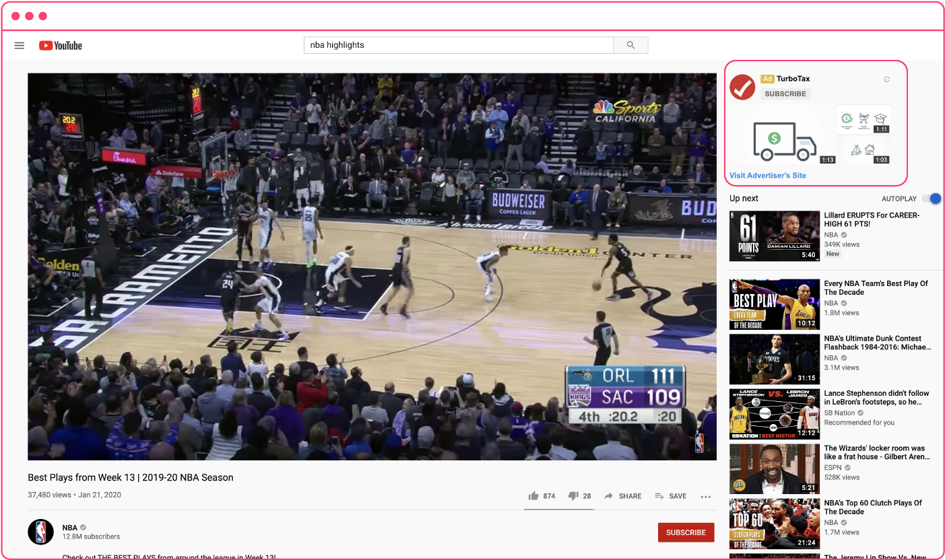Click the 'Up next' heading
The height and width of the screenshot is (560, 945).
(x=744, y=199)
